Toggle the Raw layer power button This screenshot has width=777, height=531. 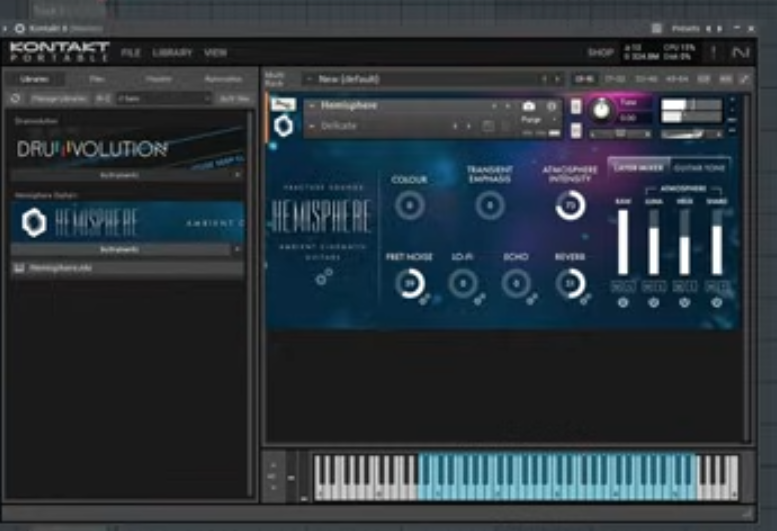[x=623, y=303]
